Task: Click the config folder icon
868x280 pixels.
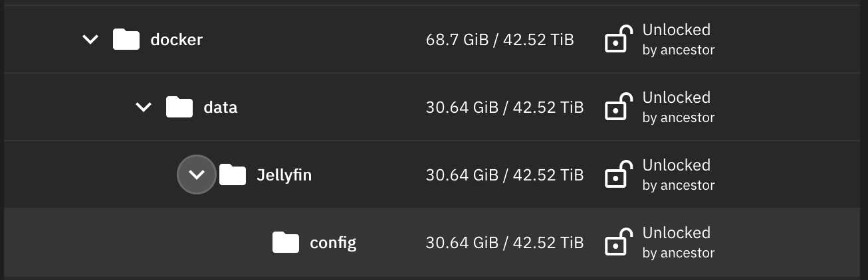Action: [286, 242]
